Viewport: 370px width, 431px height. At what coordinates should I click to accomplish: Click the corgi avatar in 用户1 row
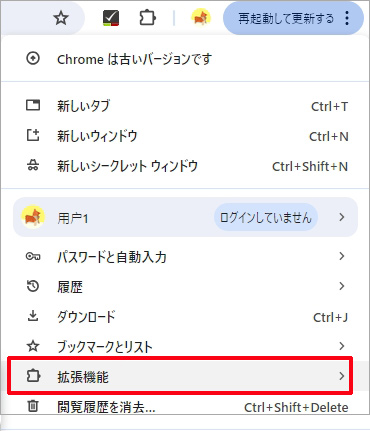[33, 217]
